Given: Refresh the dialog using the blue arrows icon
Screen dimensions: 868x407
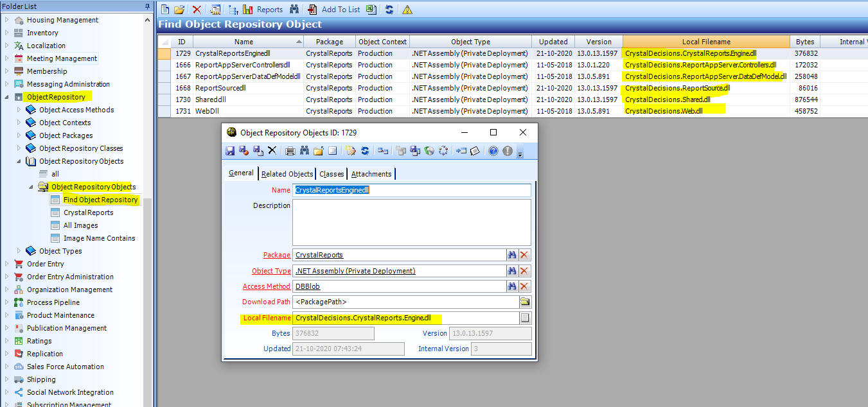Looking at the screenshot, I should (365, 150).
